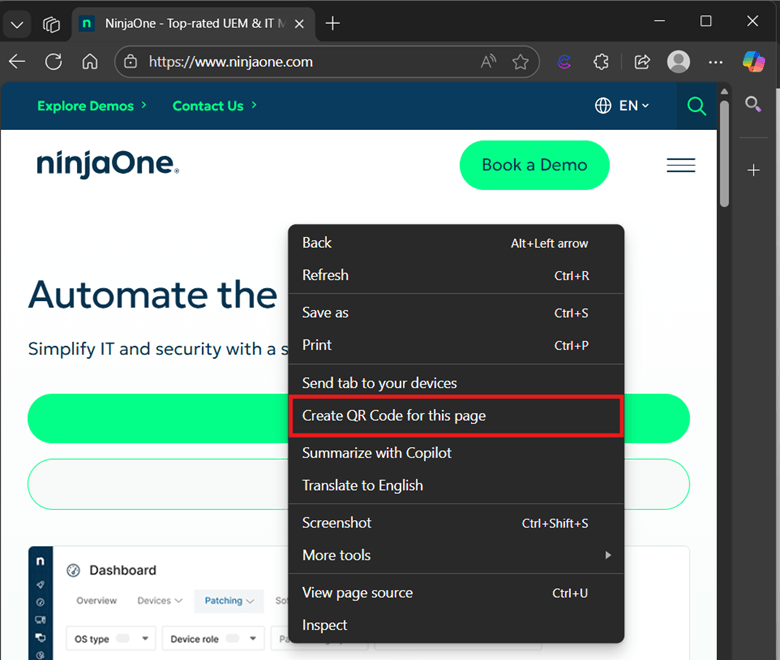Choose Summarize with Copilot
The height and width of the screenshot is (660, 780).
pyautogui.click(x=456, y=453)
